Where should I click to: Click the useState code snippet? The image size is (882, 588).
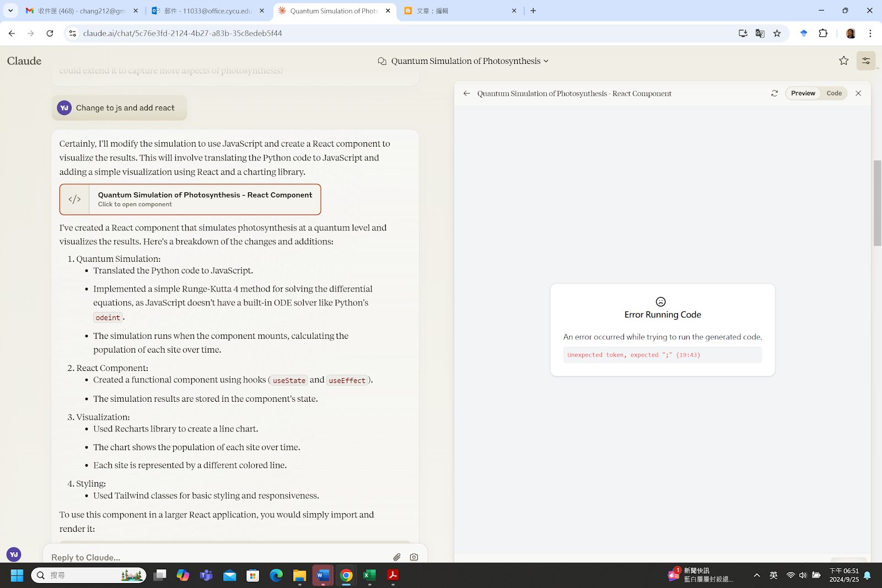click(x=289, y=380)
